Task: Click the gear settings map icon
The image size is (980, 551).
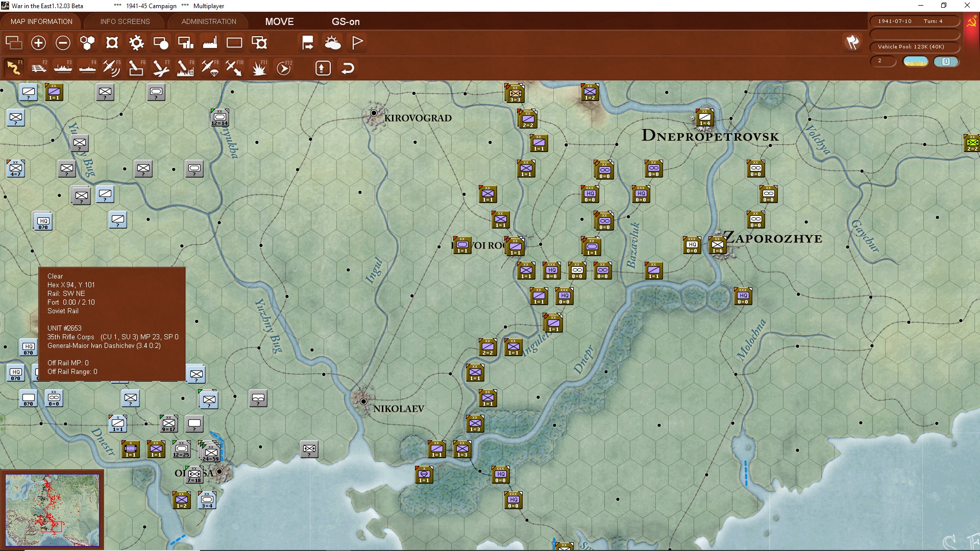Action: coord(136,43)
